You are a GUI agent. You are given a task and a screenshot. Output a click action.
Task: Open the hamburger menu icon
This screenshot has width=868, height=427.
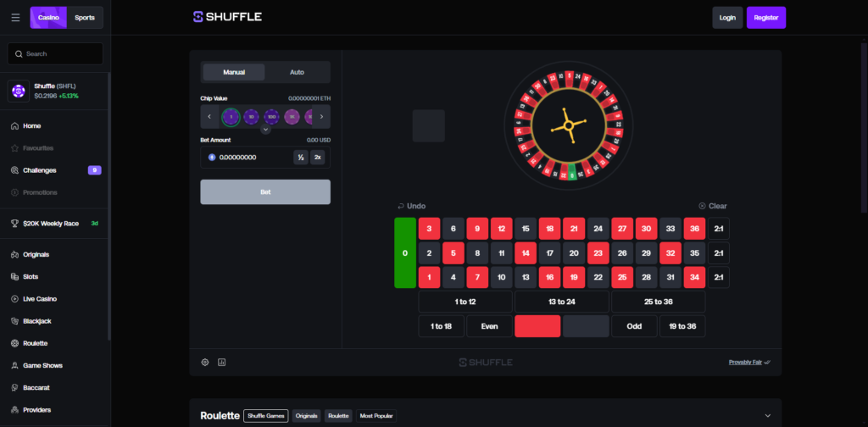point(15,18)
